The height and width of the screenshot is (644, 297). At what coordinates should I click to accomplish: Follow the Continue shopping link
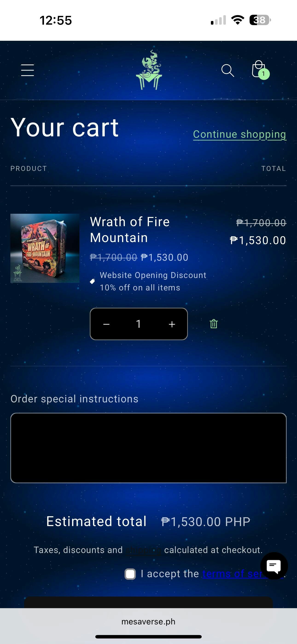(x=240, y=134)
